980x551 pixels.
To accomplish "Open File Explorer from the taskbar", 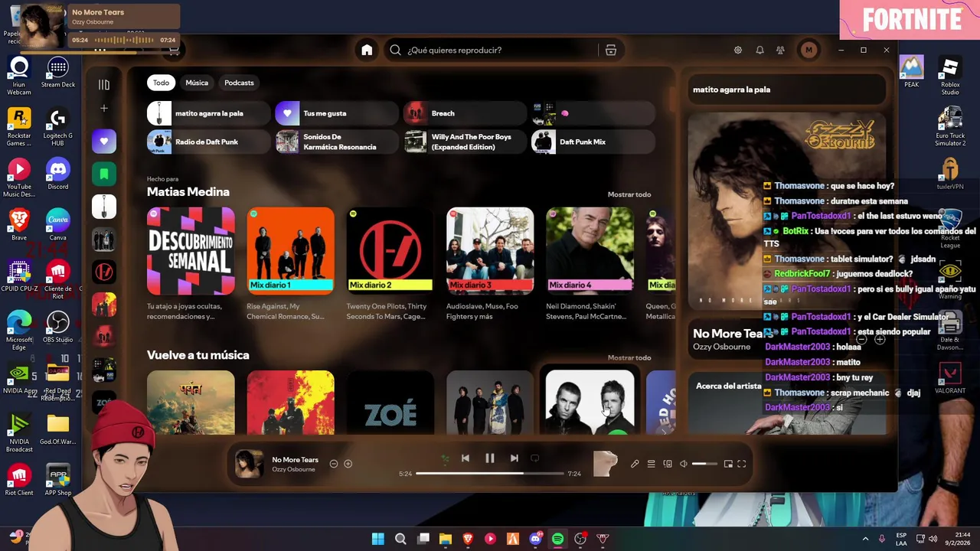I will [445, 539].
